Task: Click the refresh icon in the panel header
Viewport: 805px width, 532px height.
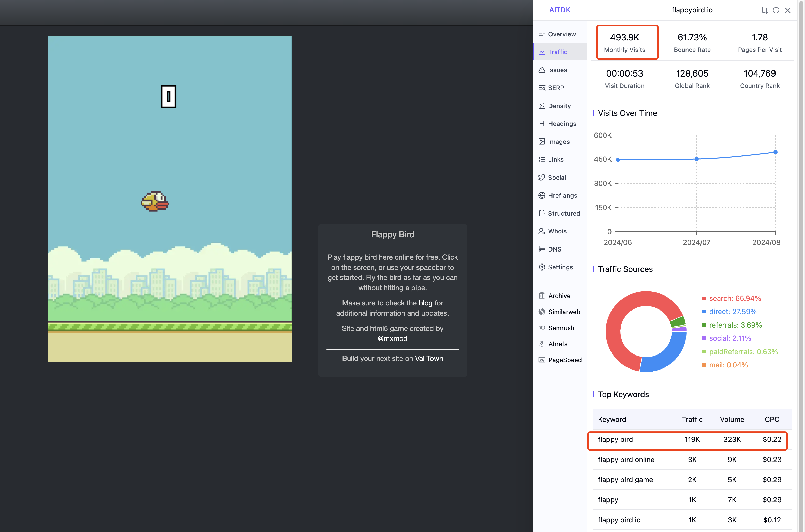Action: (x=776, y=10)
